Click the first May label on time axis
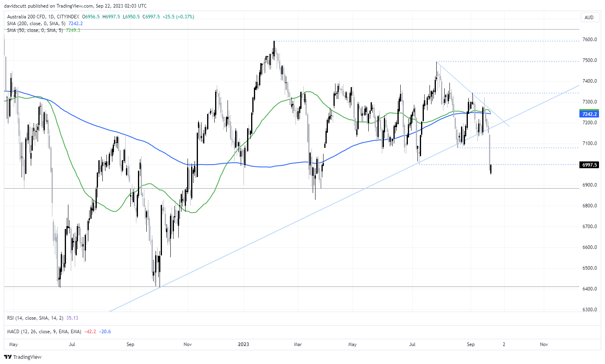Viewport: 605px width, 364px height. pos(13,344)
